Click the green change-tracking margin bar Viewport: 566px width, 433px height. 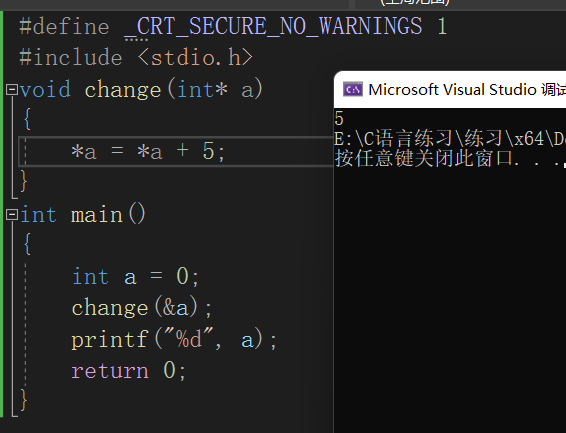(x=1, y=214)
